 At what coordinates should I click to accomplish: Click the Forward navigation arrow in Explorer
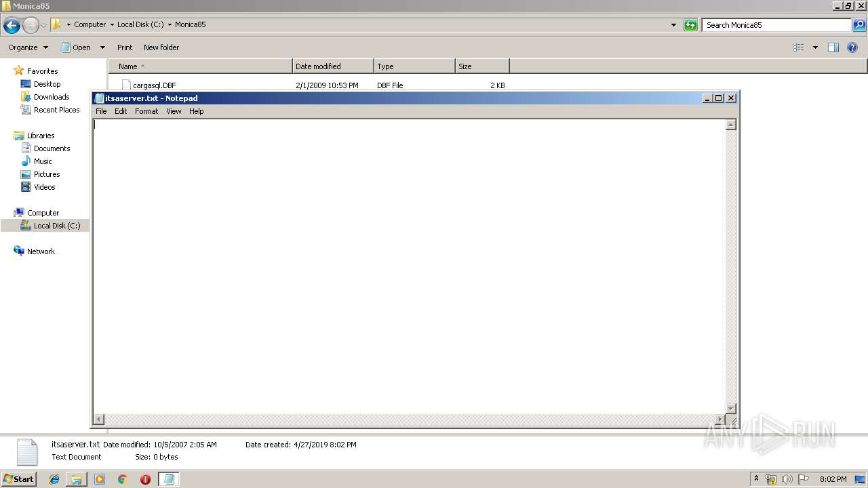click(x=31, y=26)
